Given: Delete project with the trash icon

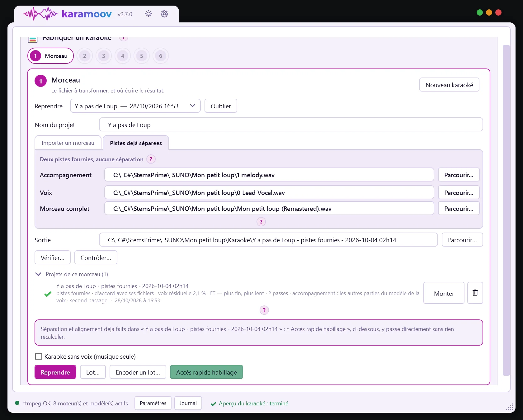Looking at the screenshot, I should 475,293.
